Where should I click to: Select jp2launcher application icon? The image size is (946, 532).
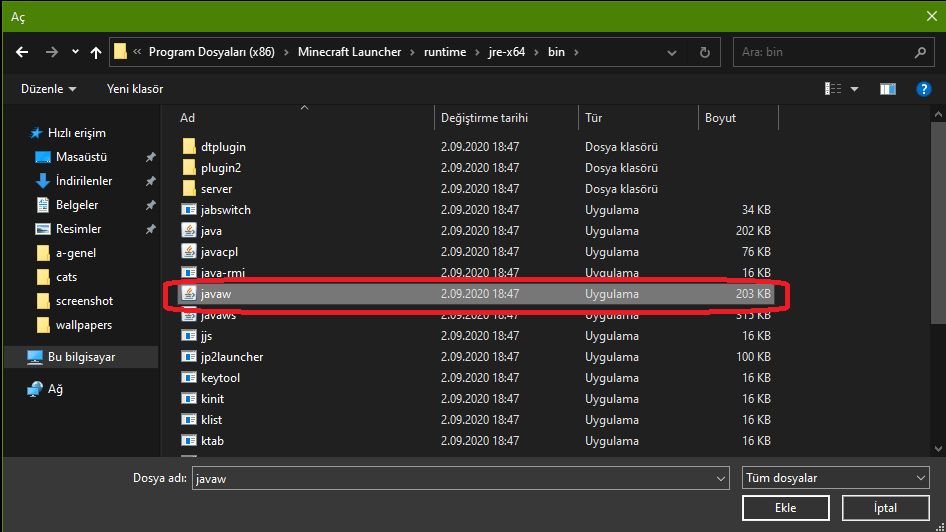[189, 356]
